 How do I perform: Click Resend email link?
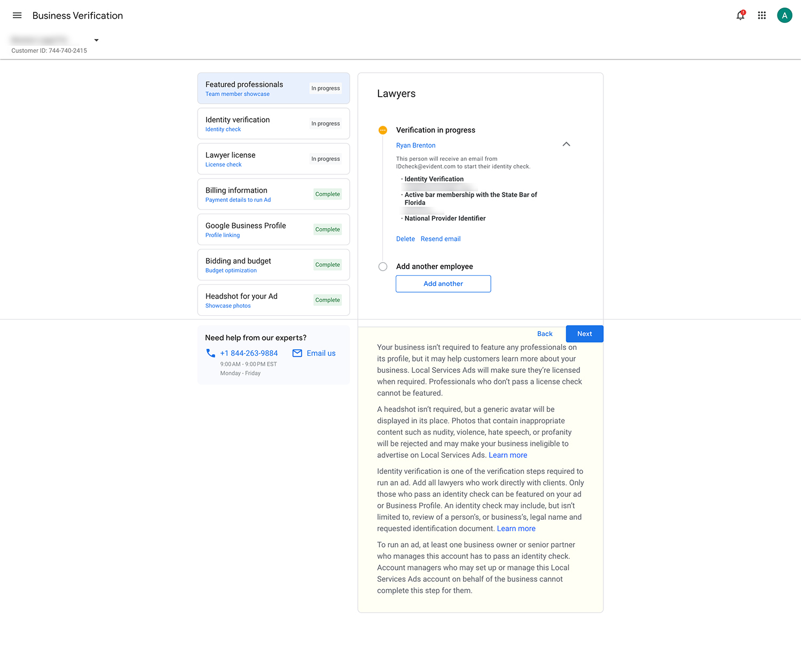(x=441, y=239)
